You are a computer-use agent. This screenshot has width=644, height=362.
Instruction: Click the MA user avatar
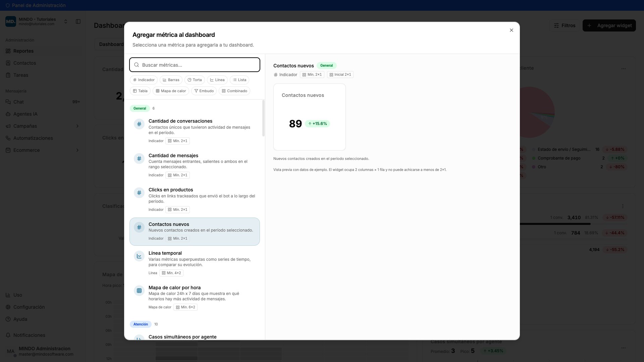click(x=11, y=351)
